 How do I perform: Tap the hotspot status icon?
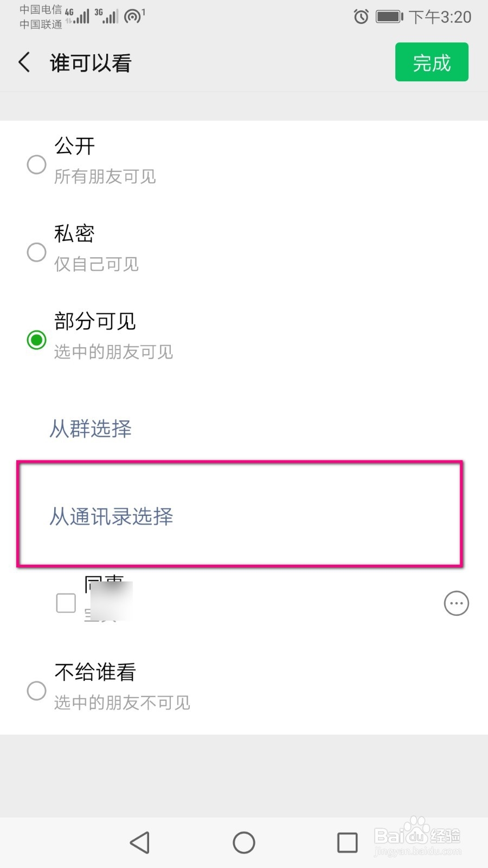pyautogui.click(x=134, y=16)
